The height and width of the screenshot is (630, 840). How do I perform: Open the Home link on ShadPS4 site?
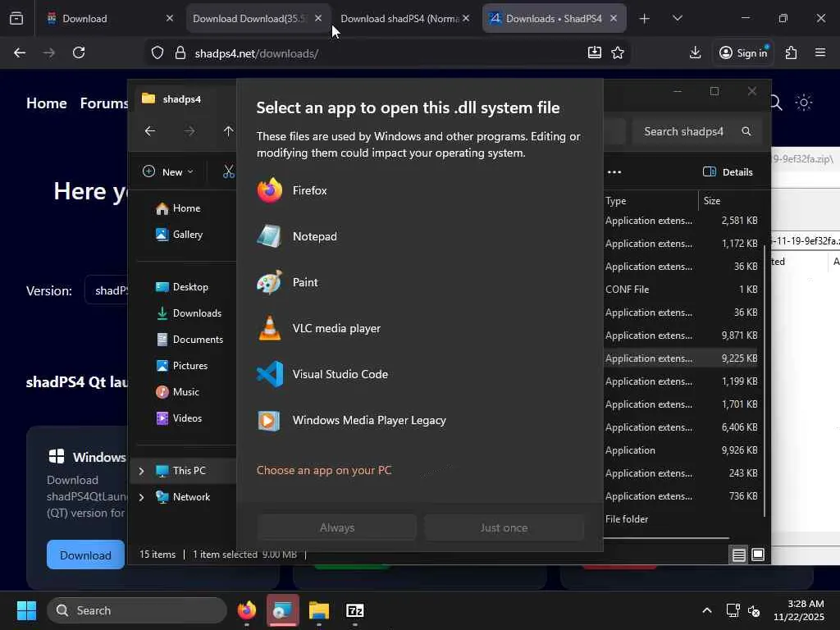[47, 103]
